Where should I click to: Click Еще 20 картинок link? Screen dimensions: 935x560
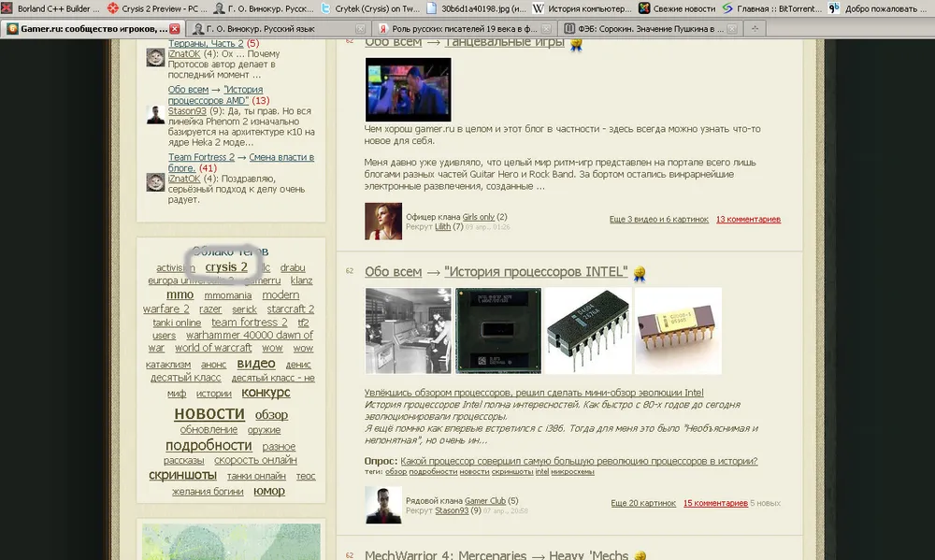click(643, 503)
